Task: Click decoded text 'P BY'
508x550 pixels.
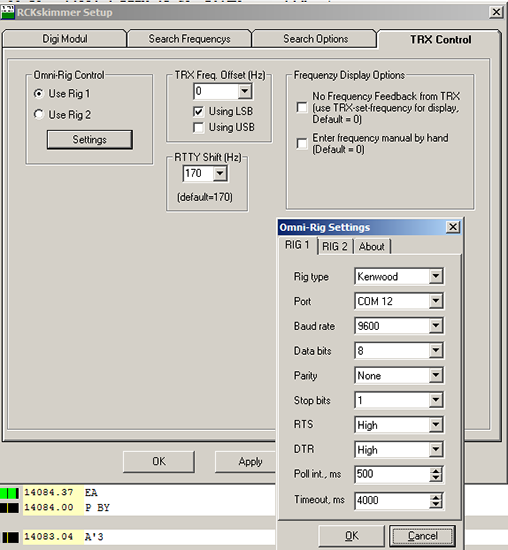Action: point(98,508)
